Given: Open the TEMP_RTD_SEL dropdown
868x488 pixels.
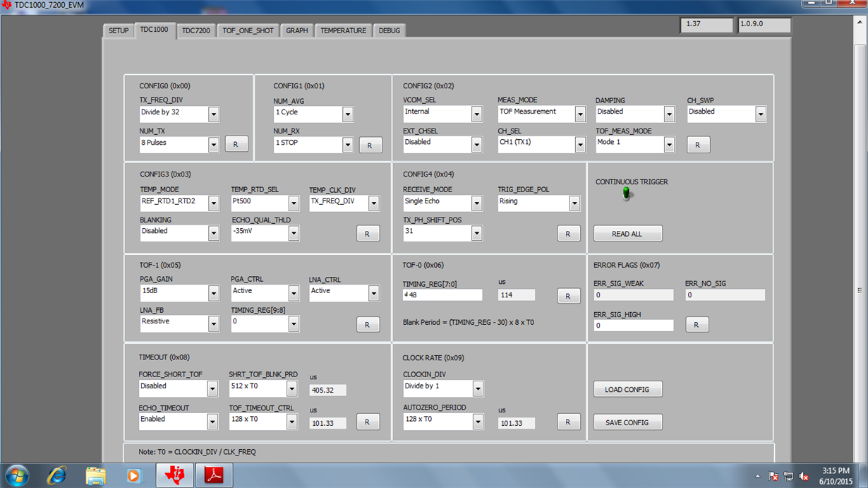Looking at the screenshot, I should tap(294, 203).
